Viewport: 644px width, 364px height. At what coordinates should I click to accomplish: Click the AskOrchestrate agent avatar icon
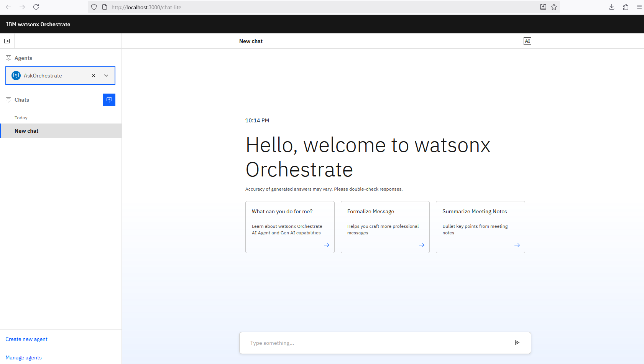coord(16,76)
